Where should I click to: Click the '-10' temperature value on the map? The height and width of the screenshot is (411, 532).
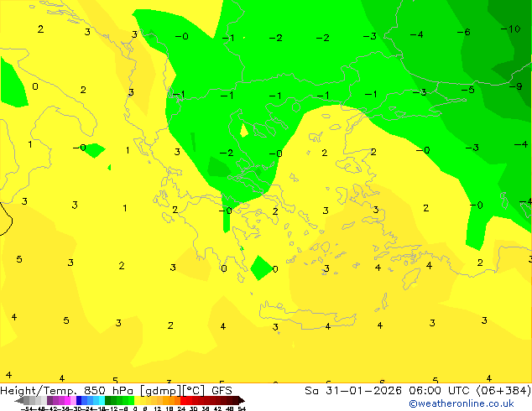click(511, 29)
